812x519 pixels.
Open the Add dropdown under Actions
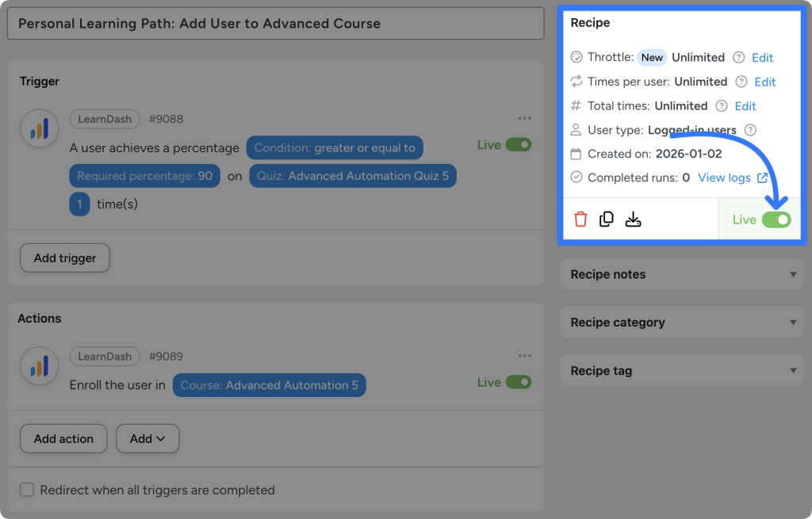pyautogui.click(x=147, y=438)
